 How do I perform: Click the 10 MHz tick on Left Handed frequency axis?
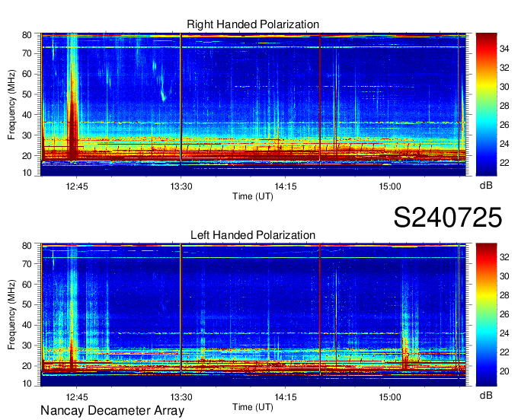pos(27,383)
